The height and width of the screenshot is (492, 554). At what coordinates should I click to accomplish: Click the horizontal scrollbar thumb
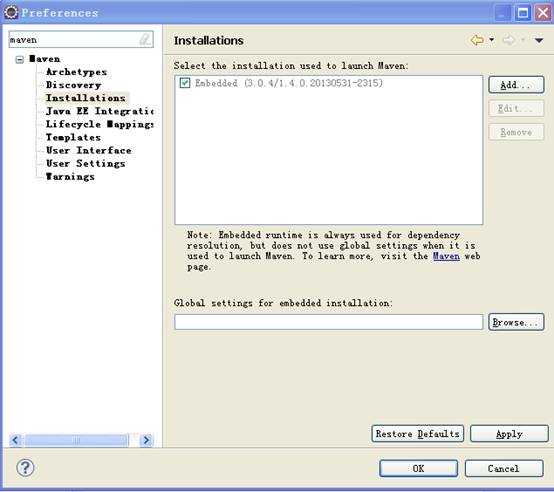[x=76, y=440]
